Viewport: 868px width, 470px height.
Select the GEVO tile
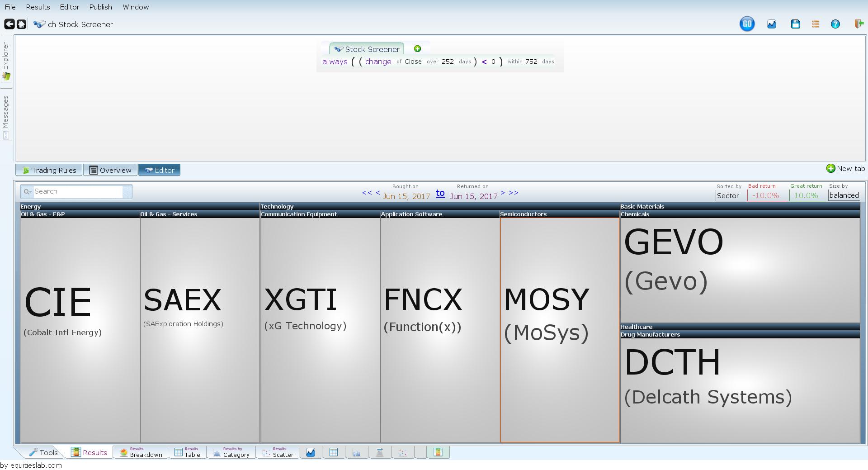tap(740, 270)
